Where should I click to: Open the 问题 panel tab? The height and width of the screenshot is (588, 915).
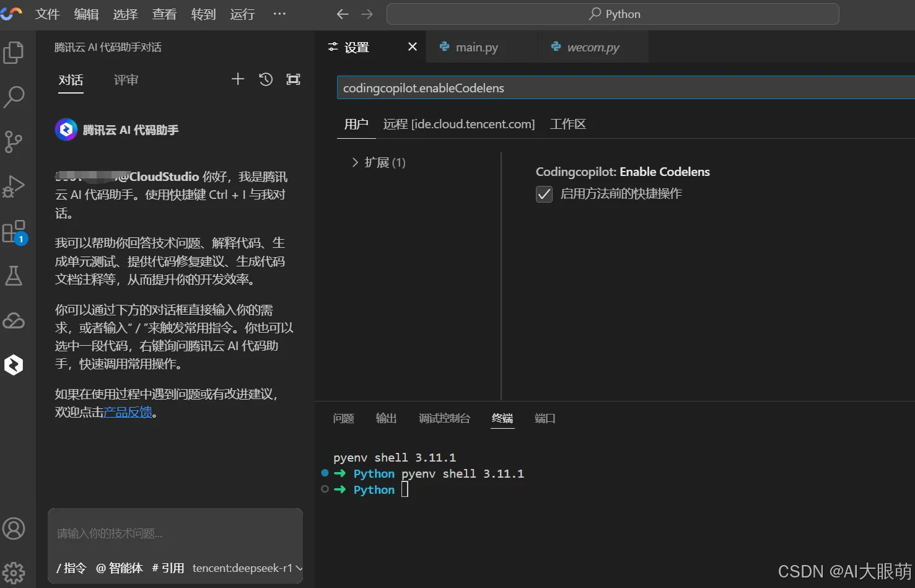[x=344, y=419]
